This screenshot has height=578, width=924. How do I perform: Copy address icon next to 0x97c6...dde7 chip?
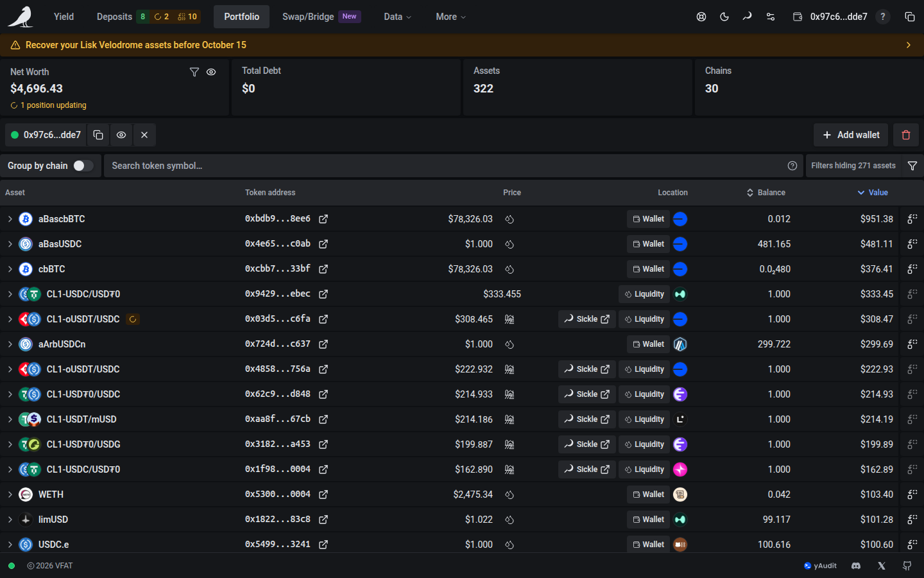point(98,135)
